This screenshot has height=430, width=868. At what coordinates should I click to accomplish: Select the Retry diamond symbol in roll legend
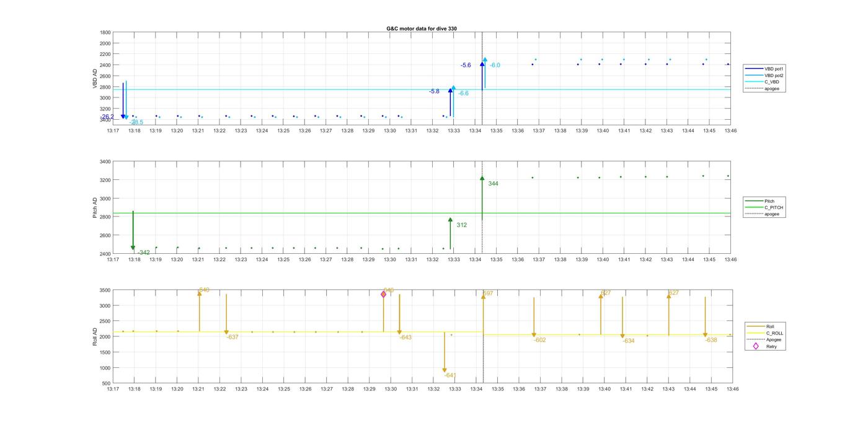(x=756, y=346)
